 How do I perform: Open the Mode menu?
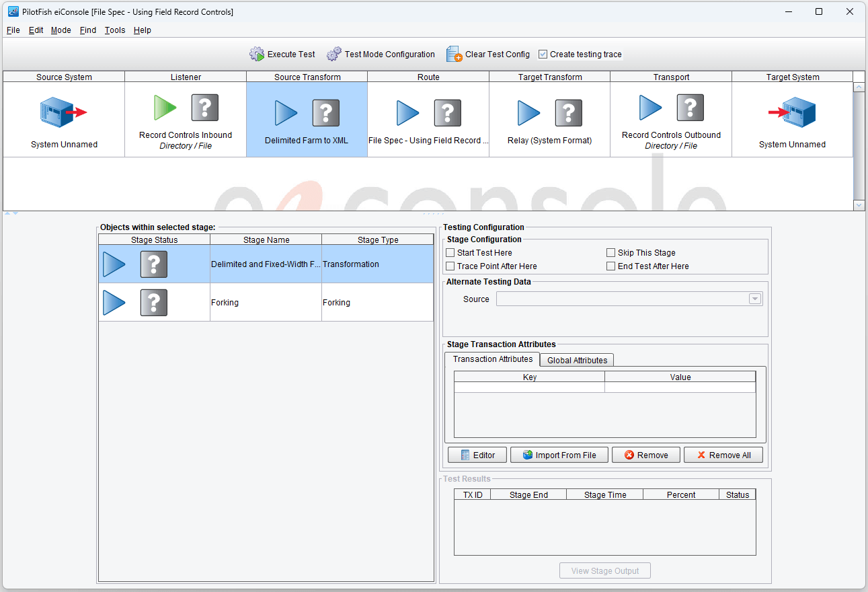[61, 30]
